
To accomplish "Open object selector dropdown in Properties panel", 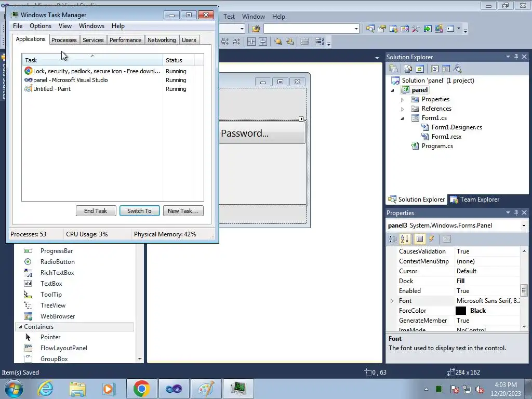I will coord(524,225).
